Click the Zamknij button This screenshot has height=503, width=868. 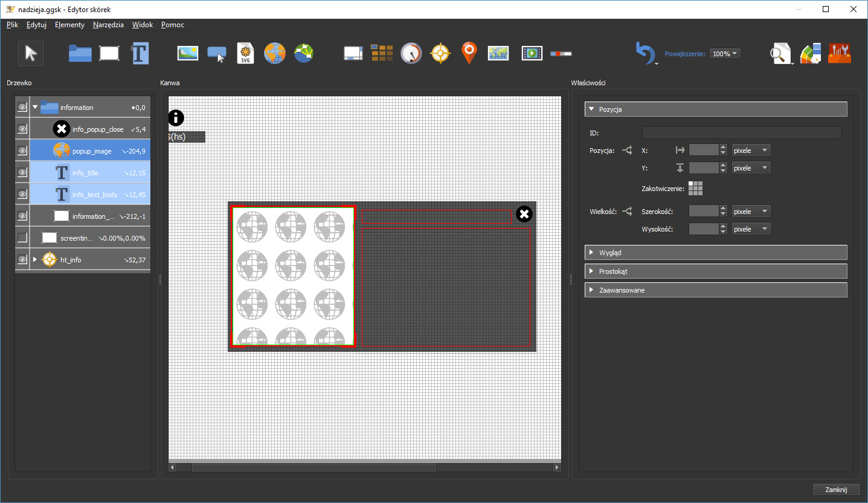[836, 490]
